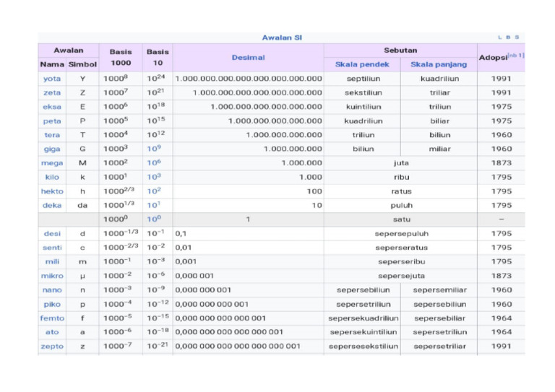Screen dimensions: 555x392
Task: Open the Skala panjang header link
Action: (x=439, y=64)
